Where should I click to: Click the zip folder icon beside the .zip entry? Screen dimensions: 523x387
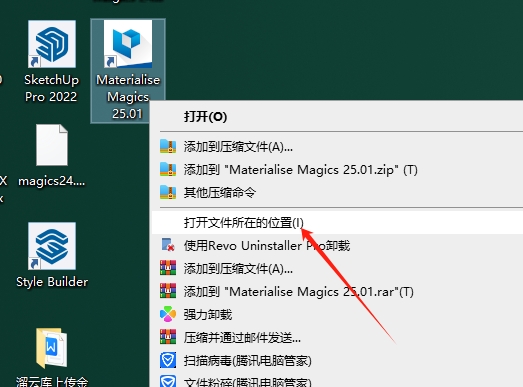tap(168, 169)
